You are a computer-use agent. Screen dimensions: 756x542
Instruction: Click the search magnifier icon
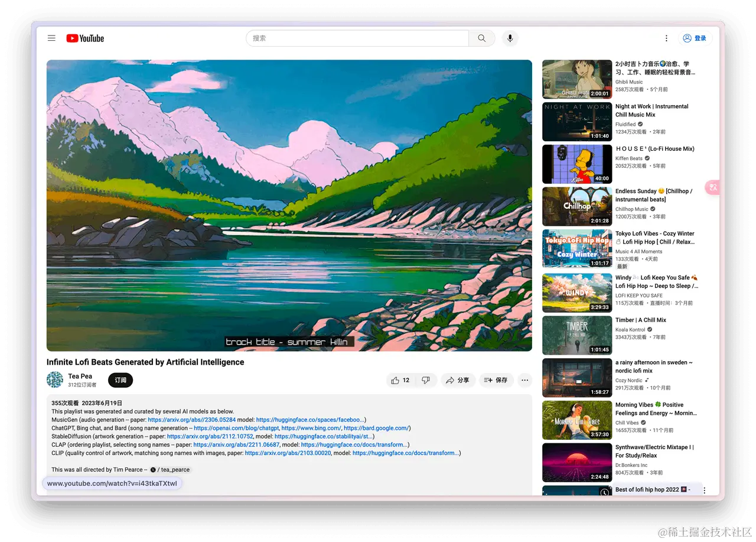[x=482, y=38]
